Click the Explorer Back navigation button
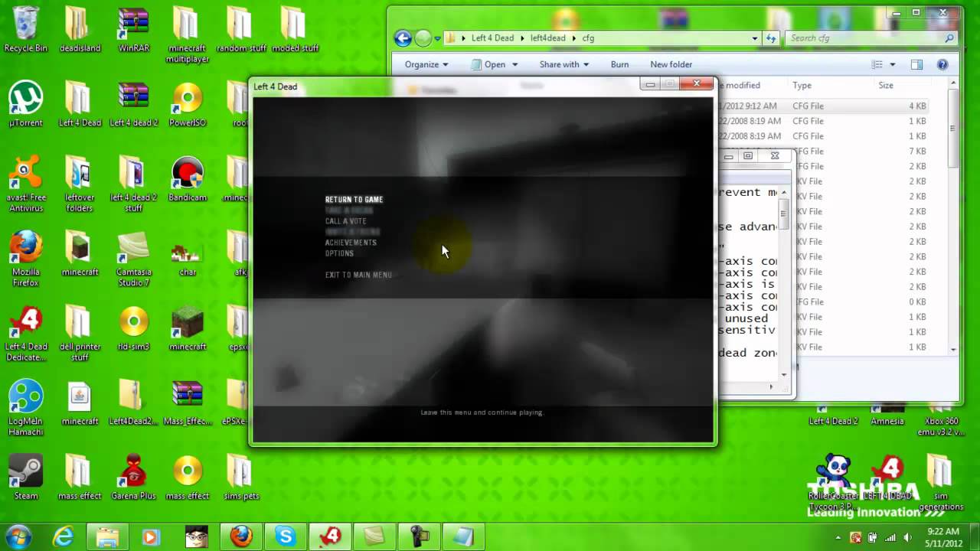 (403, 37)
